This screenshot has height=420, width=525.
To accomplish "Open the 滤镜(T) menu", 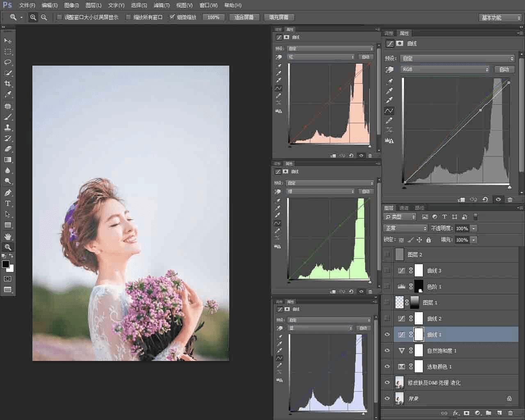I will [x=161, y=5].
